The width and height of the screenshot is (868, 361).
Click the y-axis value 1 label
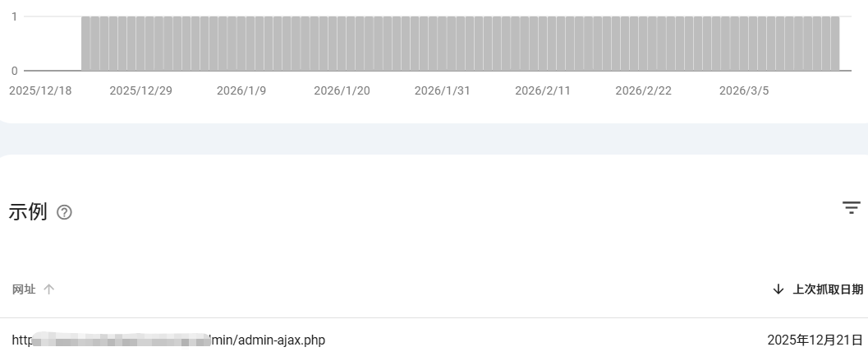[x=15, y=16]
